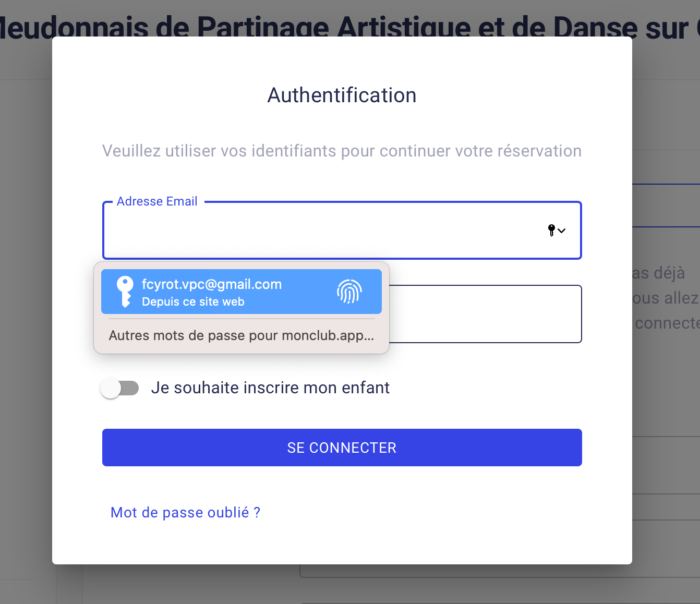Viewport: 700px width, 604px height.
Task: Click the SE CONNECTER button
Action: pos(342,448)
